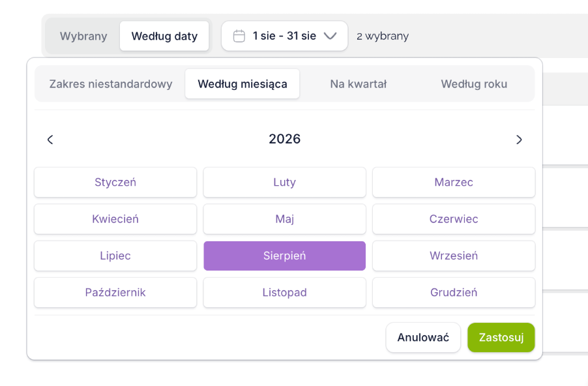Switch to the Wybrany toggle option
Screen dimensions: 588x386
tap(83, 36)
